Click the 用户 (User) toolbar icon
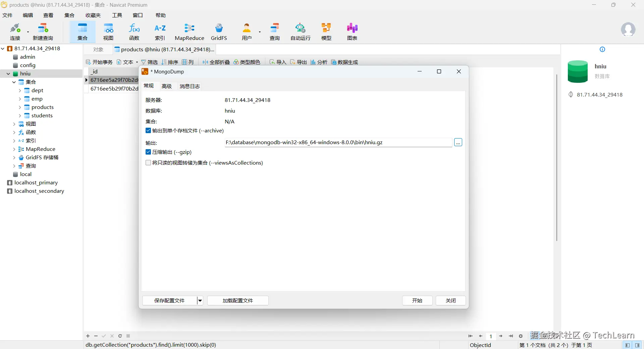Screen dimensions: 644x349 click(x=247, y=32)
